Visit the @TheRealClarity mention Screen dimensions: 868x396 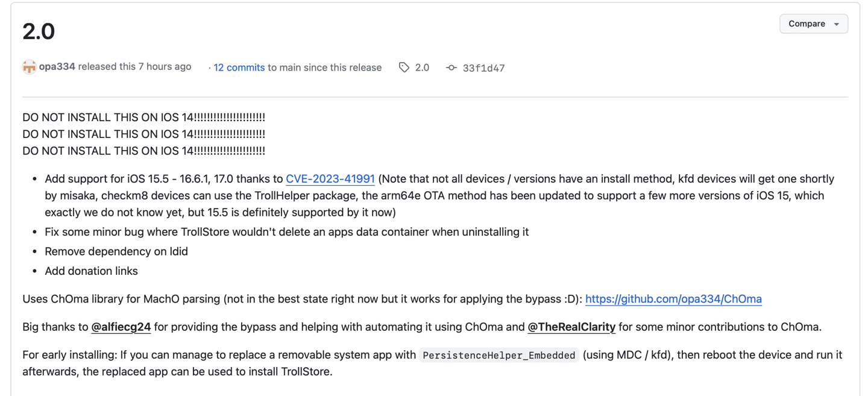point(571,327)
